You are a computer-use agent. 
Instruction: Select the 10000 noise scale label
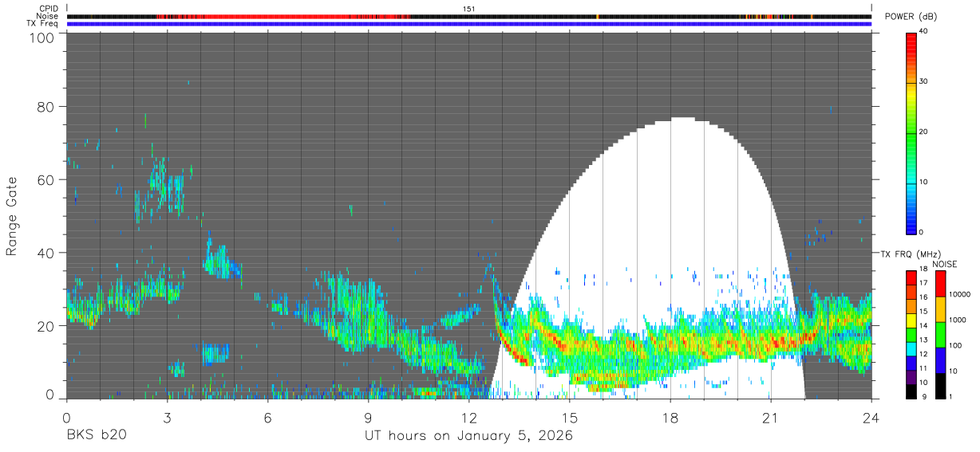[962, 294]
